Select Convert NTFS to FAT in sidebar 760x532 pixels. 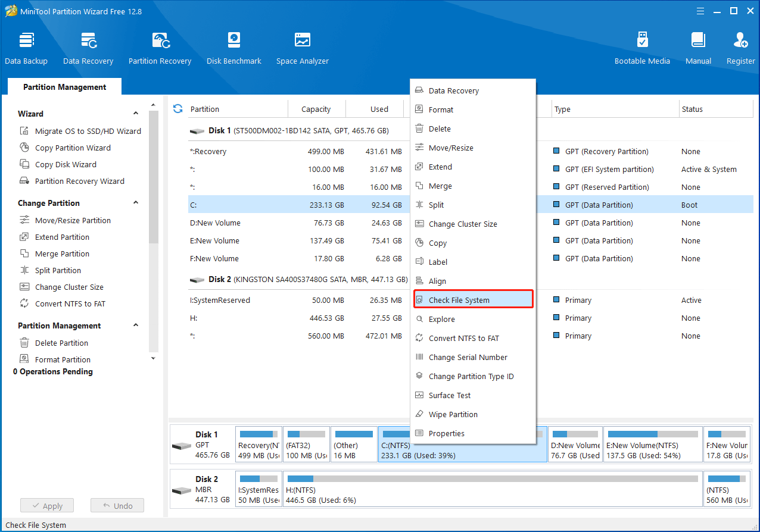pyautogui.click(x=63, y=303)
